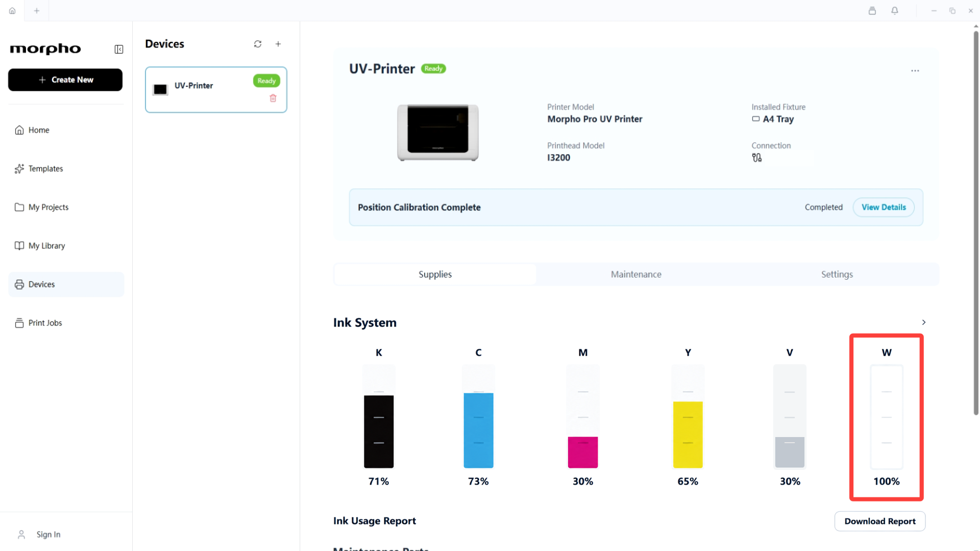Click the large Morpho Pro UV Printer image
Screen dimensions: 980x551
pyautogui.click(x=438, y=133)
